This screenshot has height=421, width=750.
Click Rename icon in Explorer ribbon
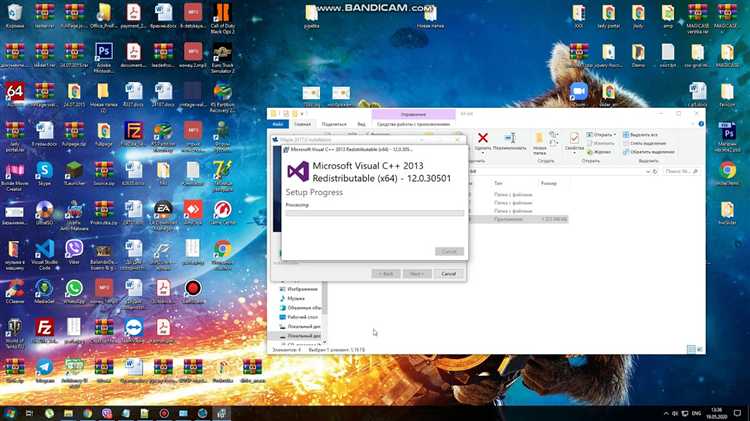click(x=508, y=139)
